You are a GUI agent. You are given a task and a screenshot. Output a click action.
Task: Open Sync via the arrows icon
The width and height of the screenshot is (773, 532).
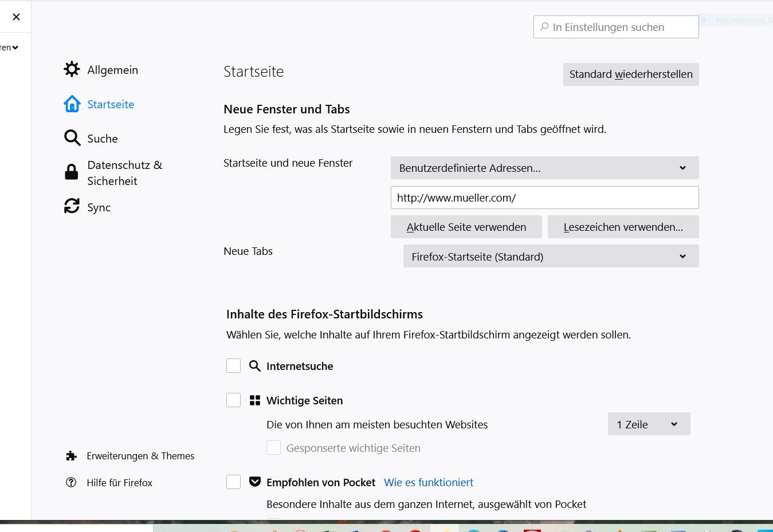[72, 206]
